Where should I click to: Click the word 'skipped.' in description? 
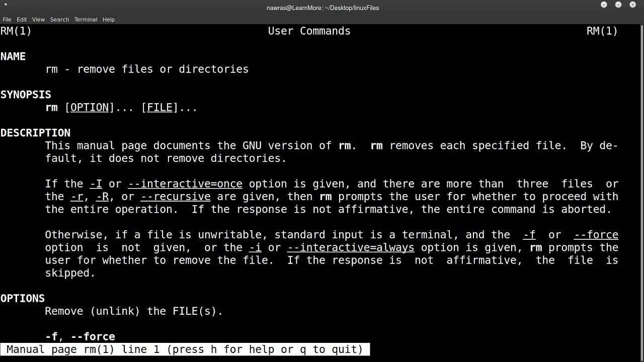pyautogui.click(x=70, y=273)
